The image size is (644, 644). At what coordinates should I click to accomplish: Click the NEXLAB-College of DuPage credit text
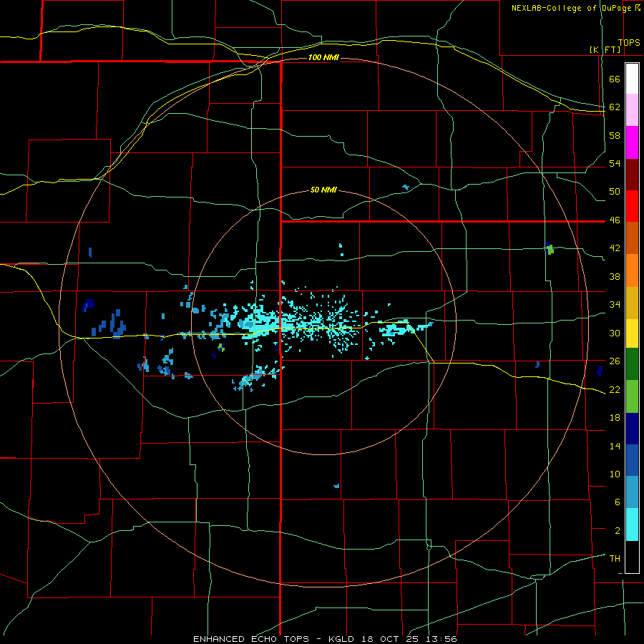coord(575,8)
